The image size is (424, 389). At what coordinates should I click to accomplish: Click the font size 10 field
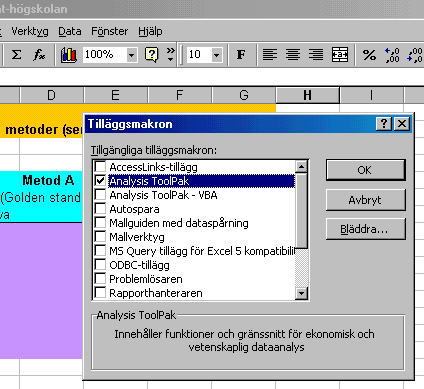pyautogui.click(x=199, y=55)
